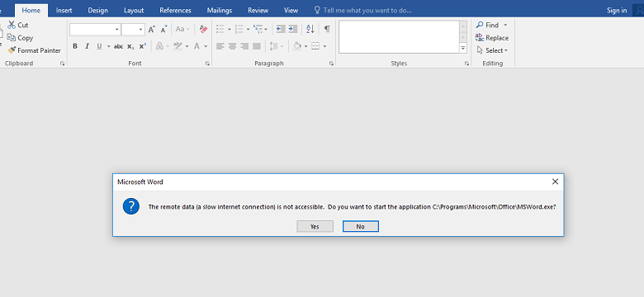This screenshot has width=644, height=297.
Task: Expand borders dropdown arrow
Action: [x=324, y=46]
